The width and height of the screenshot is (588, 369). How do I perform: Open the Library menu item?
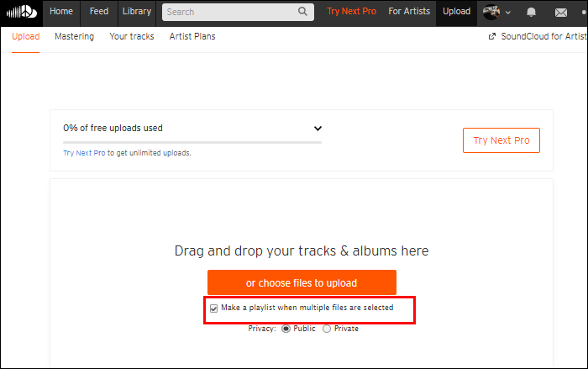[136, 12]
